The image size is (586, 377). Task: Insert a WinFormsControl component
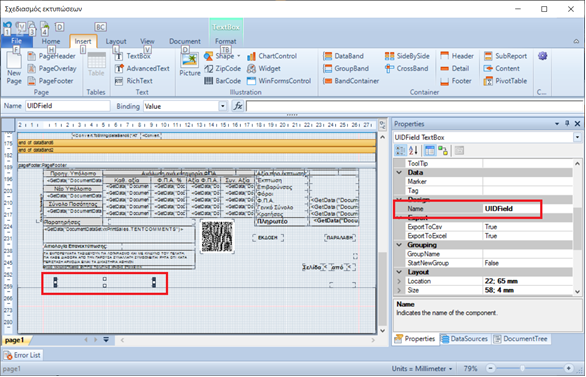279,81
